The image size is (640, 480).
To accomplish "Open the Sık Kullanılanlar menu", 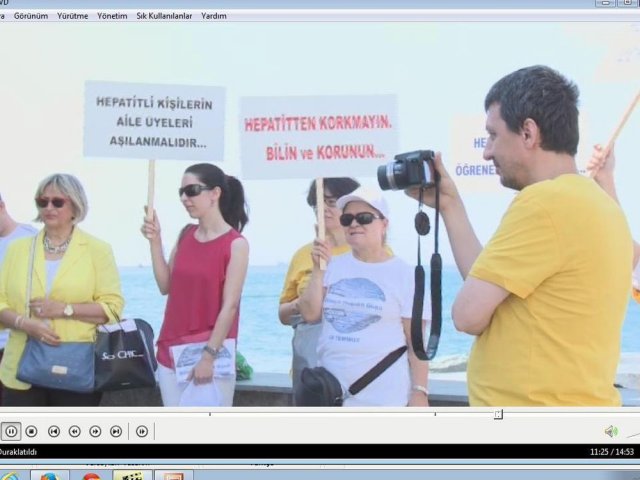I will pos(164,16).
